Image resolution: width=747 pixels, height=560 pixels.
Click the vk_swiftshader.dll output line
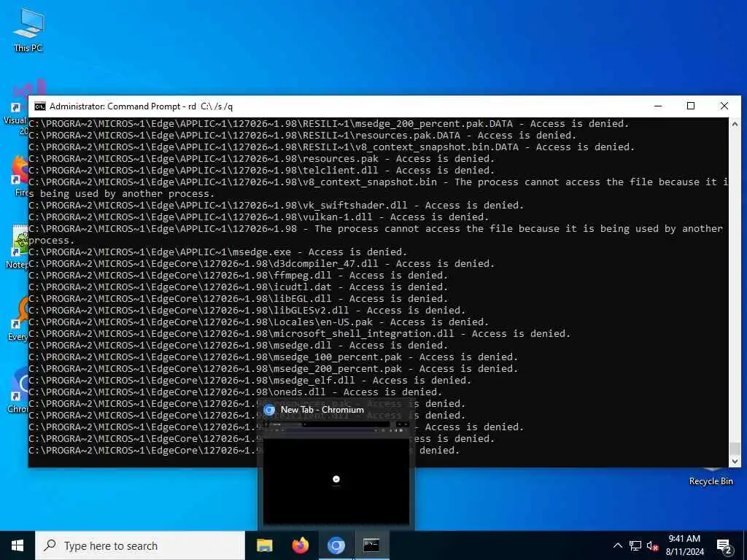click(276, 205)
